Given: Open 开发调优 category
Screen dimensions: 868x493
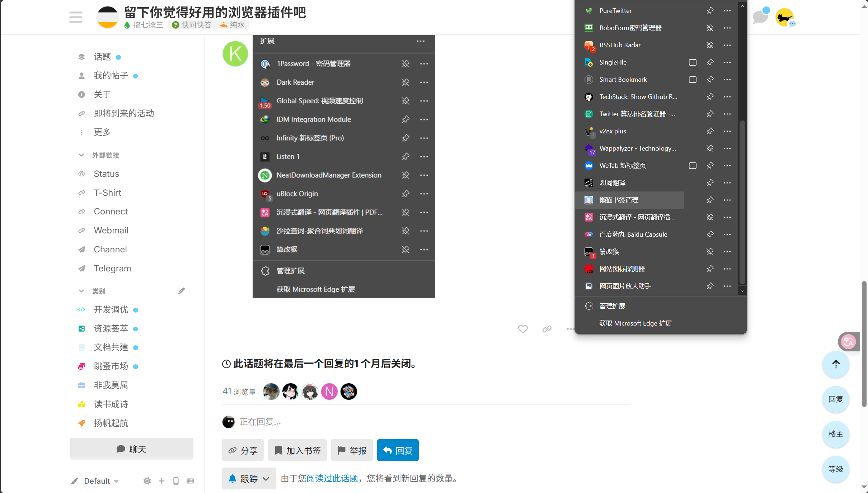Looking at the screenshot, I should (x=111, y=310).
